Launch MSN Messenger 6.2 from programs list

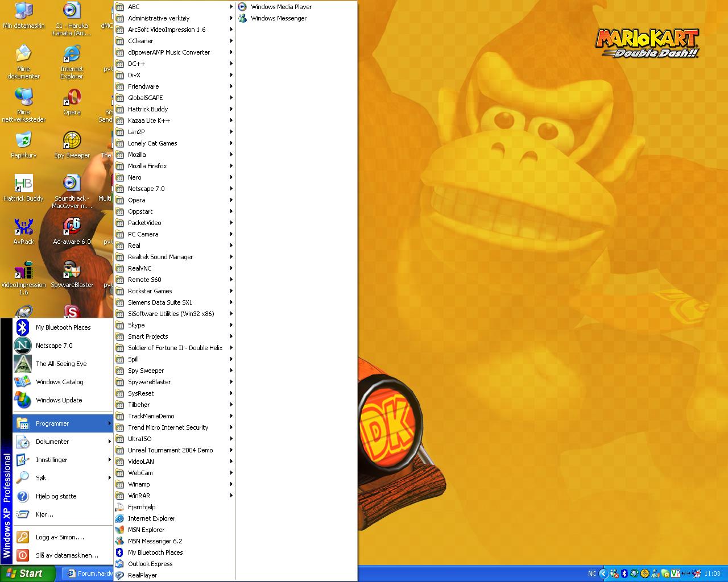click(x=175, y=541)
